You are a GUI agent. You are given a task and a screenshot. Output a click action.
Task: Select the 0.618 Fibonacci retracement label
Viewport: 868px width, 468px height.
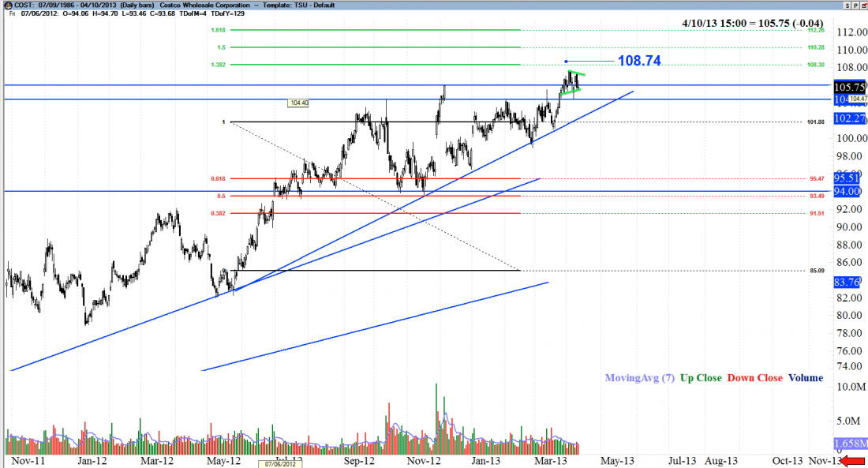coord(219,179)
